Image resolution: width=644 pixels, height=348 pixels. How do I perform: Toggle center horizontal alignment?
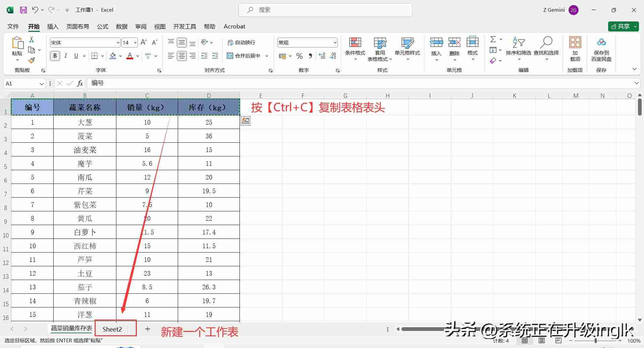(181, 56)
